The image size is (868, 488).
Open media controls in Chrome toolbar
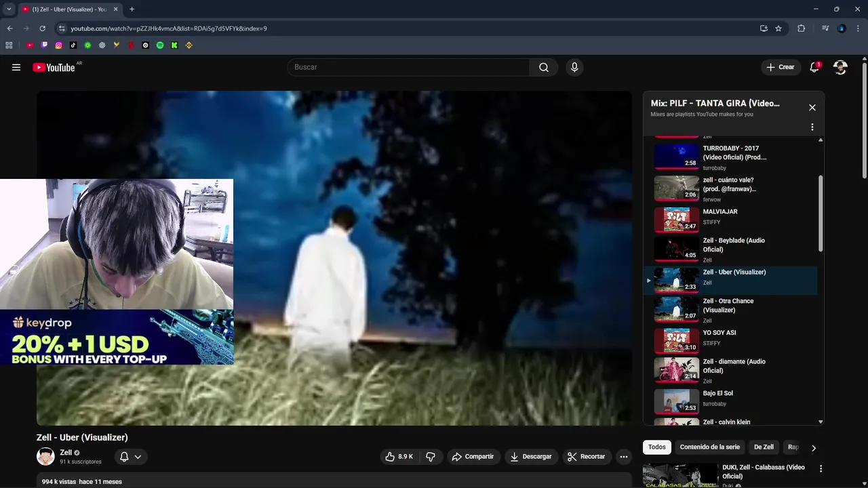click(x=825, y=28)
